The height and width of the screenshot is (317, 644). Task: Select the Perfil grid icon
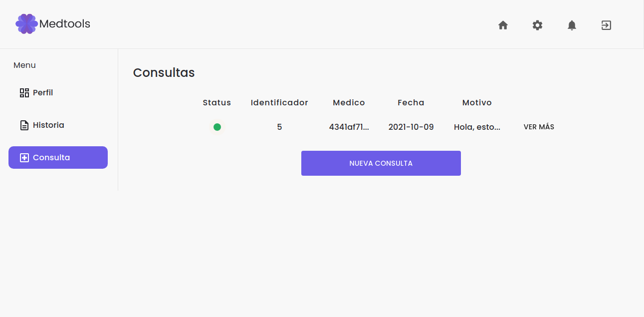24,92
